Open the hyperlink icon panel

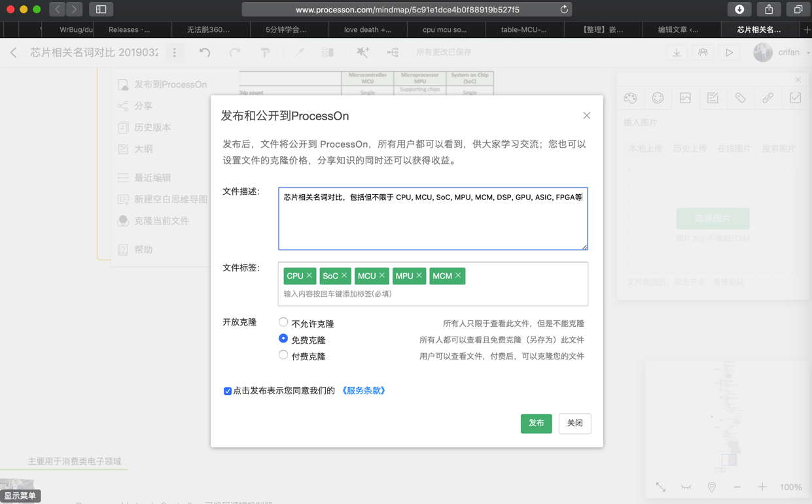pos(768,98)
